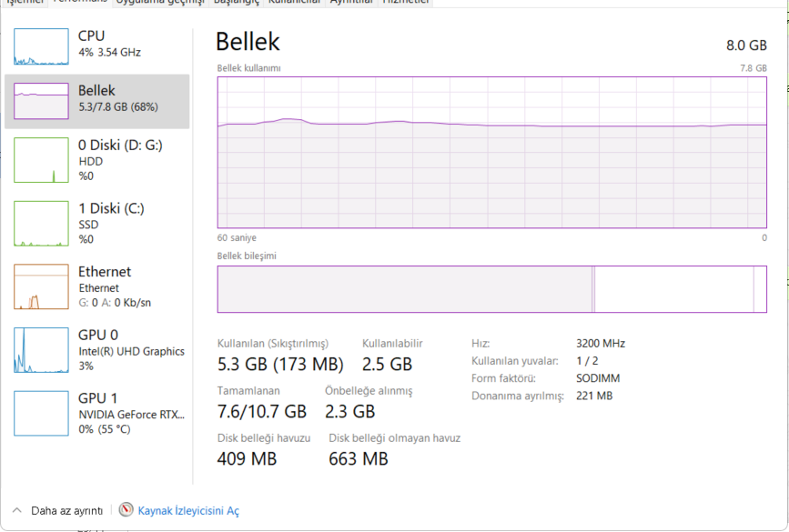Select the CPU usage mini graph

(41, 46)
